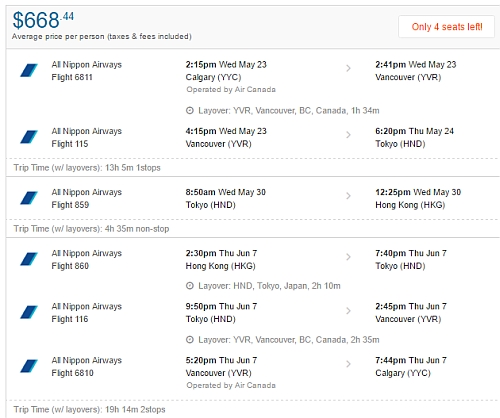
Task: Click the airline logo beside Flight 6810
Action: click(29, 366)
